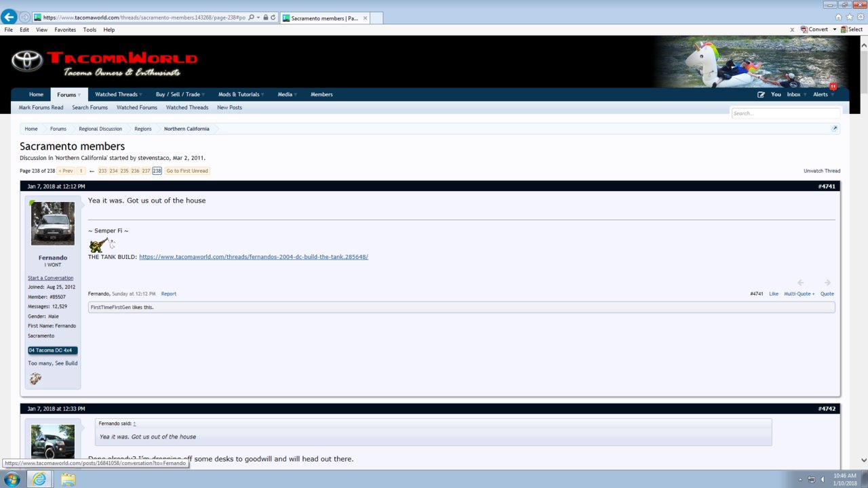Click Mark Forums Read
The image size is (868, 488).
click(x=41, y=108)
